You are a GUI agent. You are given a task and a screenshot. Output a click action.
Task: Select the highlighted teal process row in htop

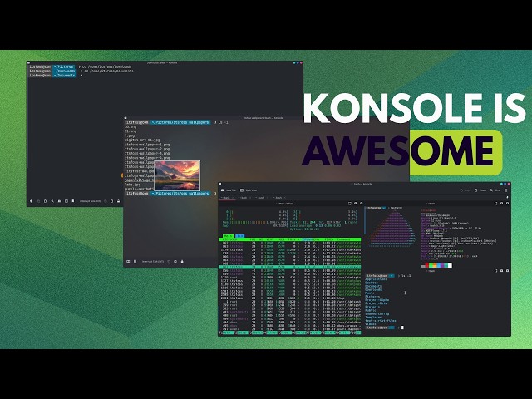[x=290, y=267]
